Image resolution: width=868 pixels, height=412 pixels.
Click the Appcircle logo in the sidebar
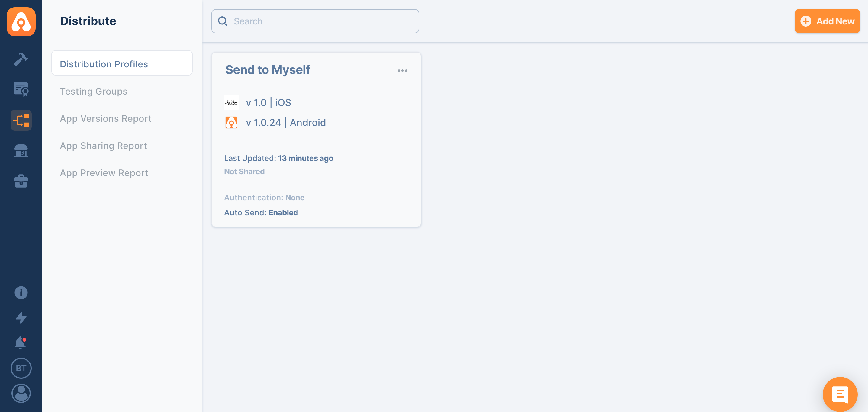pyautogui.click(x=21, y=21)
